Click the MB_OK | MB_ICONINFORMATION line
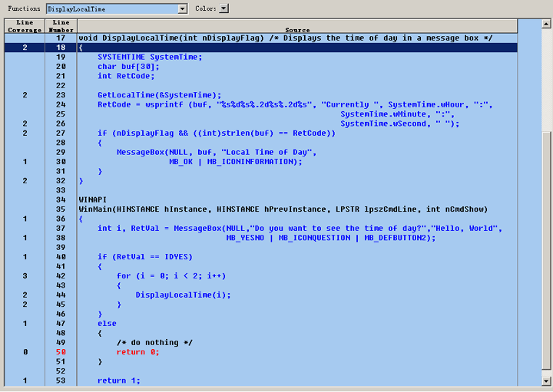Image resolution: width=553 pixels, height=392 pixels. [236, 162]
